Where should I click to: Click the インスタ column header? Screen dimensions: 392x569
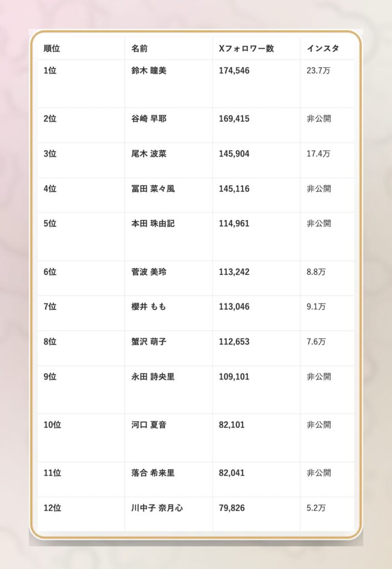click(323, 49)
